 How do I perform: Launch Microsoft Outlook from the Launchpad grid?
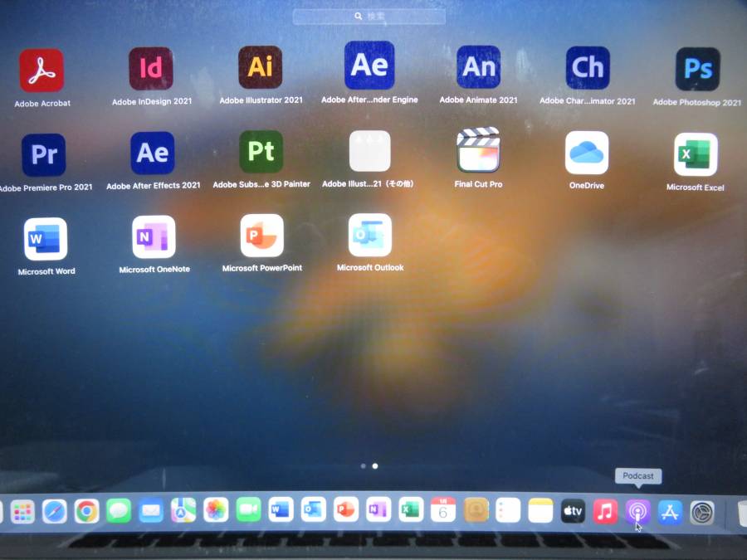click(x=370, y=235)
